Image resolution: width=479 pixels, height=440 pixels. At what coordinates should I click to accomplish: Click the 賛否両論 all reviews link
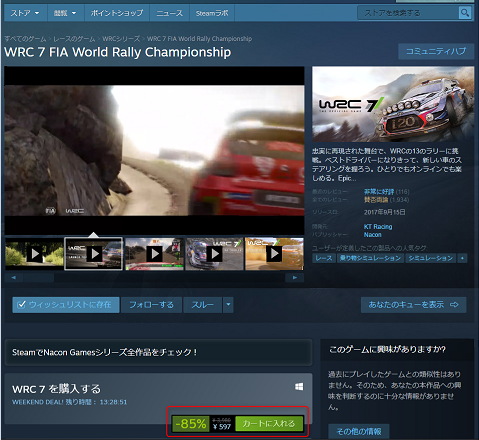click(x=376, y=200)
